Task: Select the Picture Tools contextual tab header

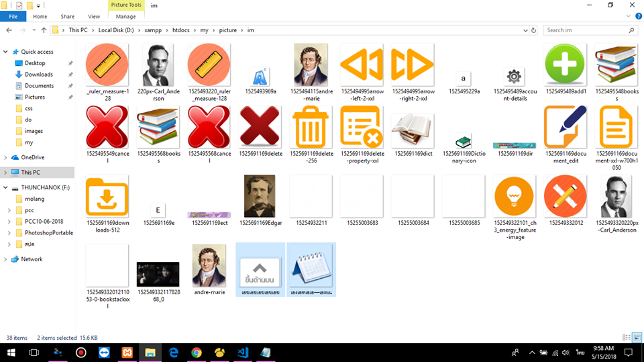Action: 125,5
